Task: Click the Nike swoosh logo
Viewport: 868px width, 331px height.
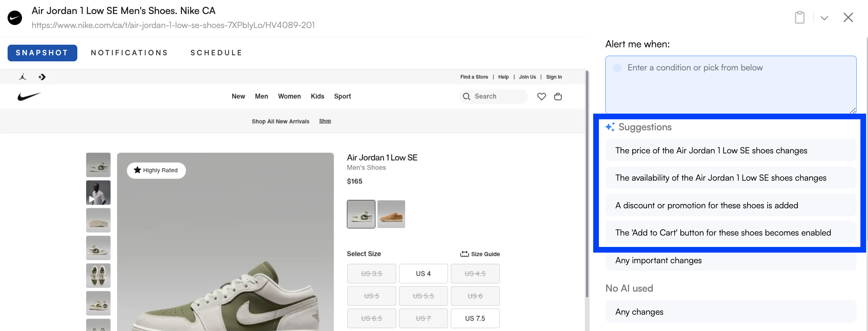Action: (x=29, y=97)
